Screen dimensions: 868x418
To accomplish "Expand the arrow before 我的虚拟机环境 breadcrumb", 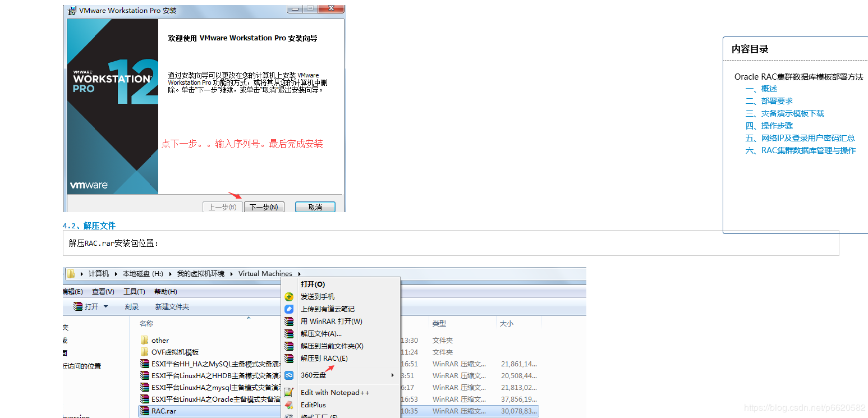I will pyautogui.click(x=171, y=274).
